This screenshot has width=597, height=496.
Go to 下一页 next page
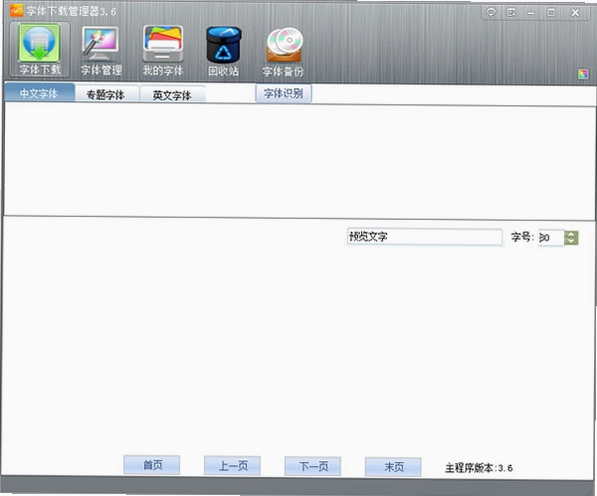[313, 466]
